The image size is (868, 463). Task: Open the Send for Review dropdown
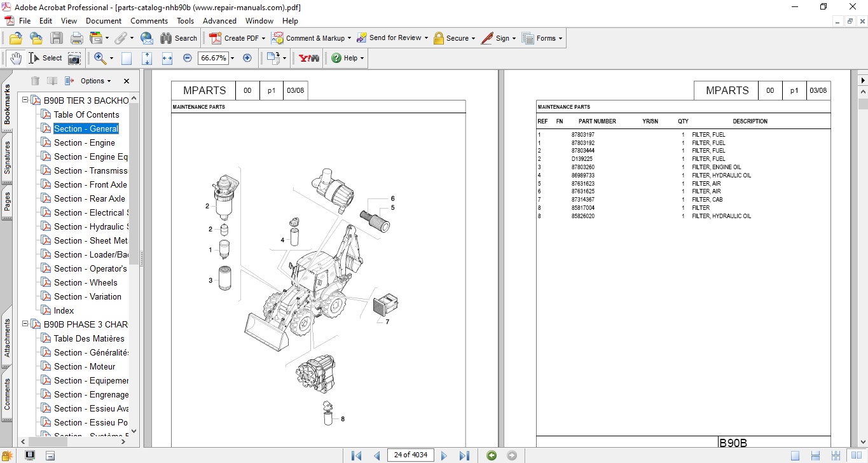click(x=392, y=38)
